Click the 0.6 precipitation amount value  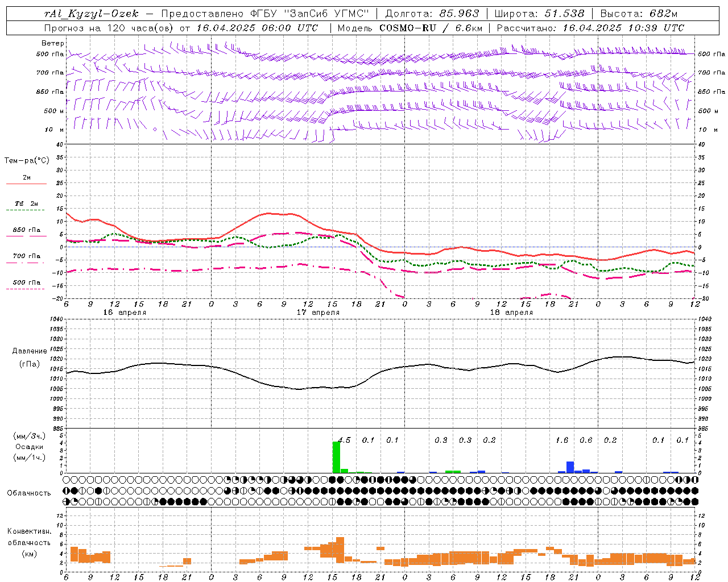586,440
